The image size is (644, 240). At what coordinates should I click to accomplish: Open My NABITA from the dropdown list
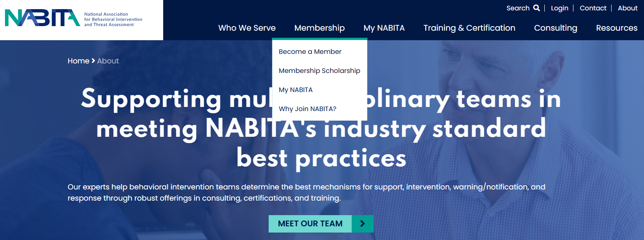296,90
